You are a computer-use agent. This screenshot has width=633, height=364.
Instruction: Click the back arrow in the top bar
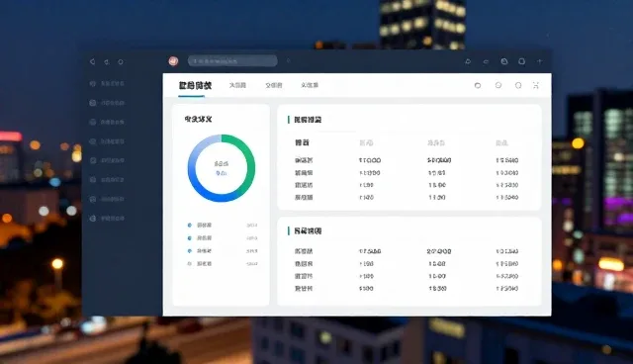coord(92,61)
